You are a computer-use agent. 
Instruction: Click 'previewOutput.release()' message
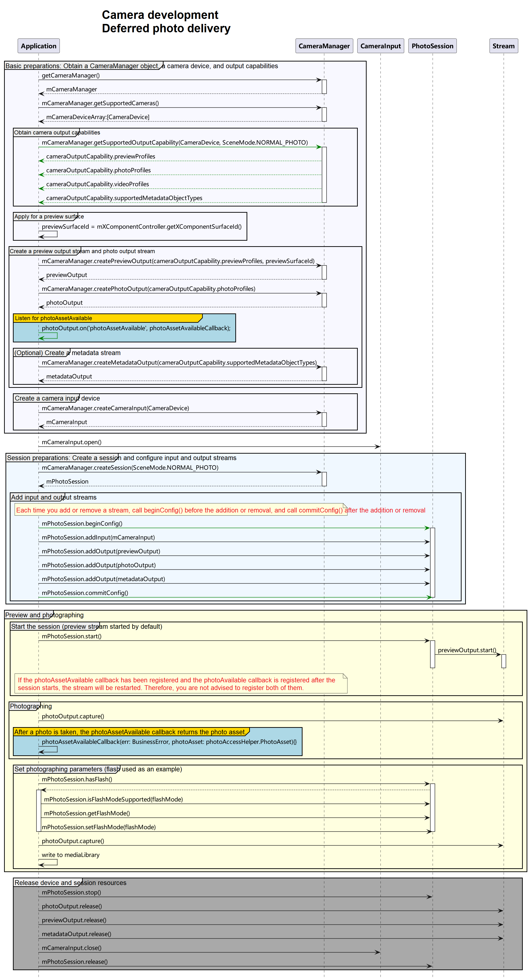74,920
